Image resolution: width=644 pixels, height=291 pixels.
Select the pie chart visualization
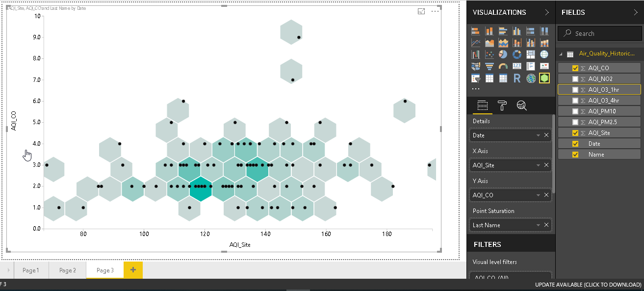pyautogui.click(x=503, y=54)
